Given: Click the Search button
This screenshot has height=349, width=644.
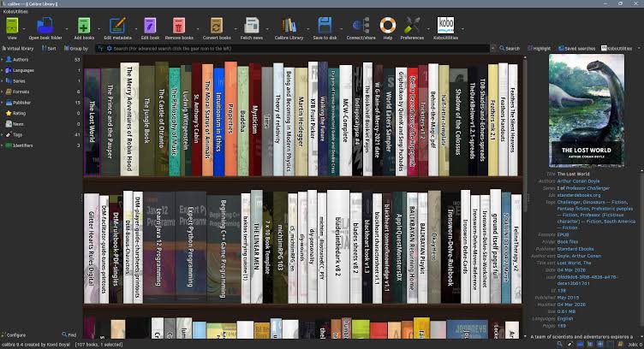Looking at the screenshot, I should point(510,49).
